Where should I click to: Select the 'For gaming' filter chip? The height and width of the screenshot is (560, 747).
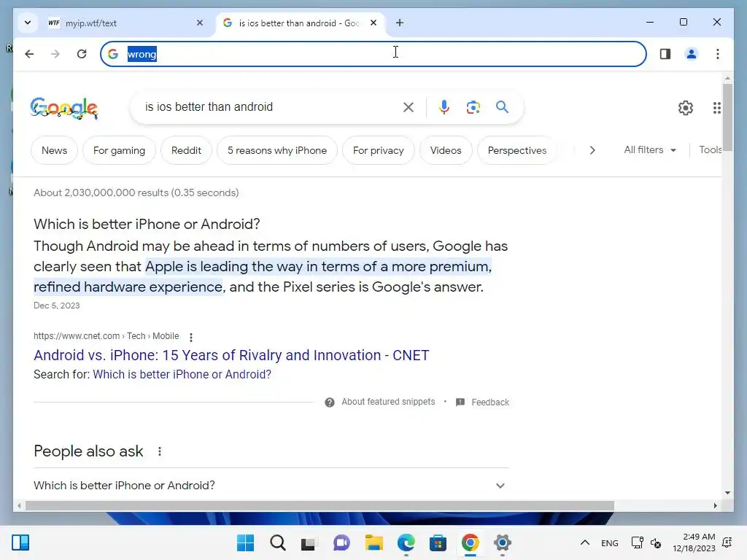pyautogui.click(x=119, y=150)
